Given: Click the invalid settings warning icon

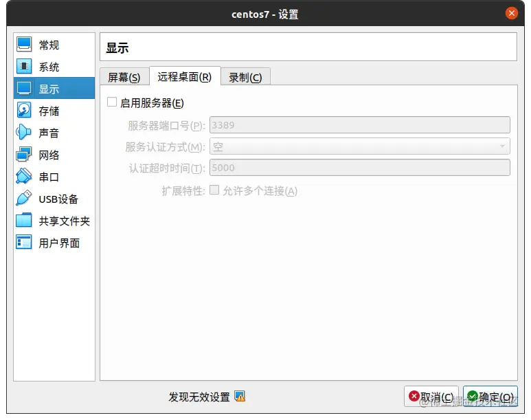Looking at the screenshot, I should tap(240, 396).
